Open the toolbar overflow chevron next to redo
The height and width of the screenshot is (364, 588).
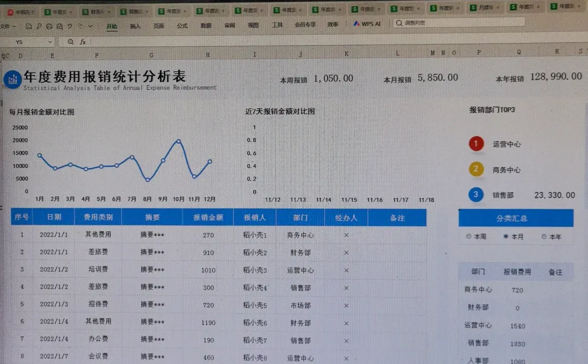pyautogui.click(x=90, y=26)
